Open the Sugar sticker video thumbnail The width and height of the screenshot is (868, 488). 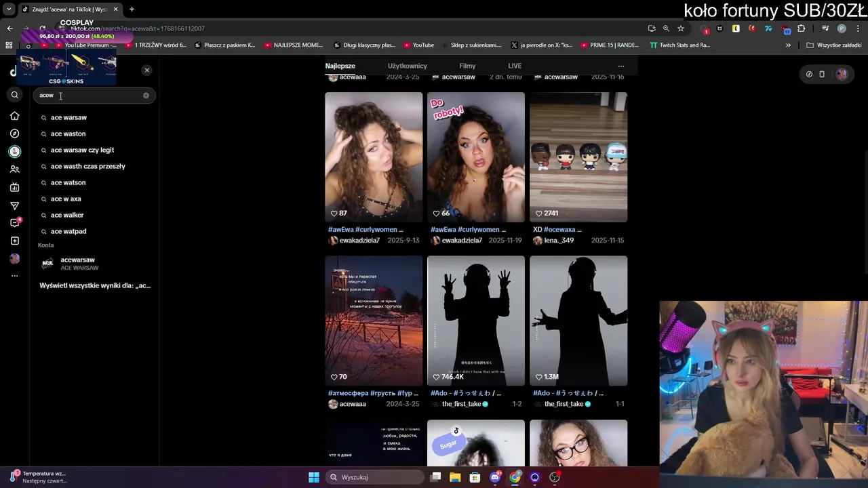coord(476,443)
